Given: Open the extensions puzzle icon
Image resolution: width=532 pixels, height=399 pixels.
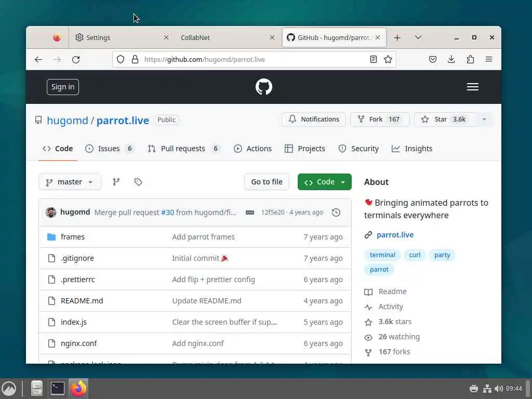Looking at the screenshot, I should click(470, 59).
